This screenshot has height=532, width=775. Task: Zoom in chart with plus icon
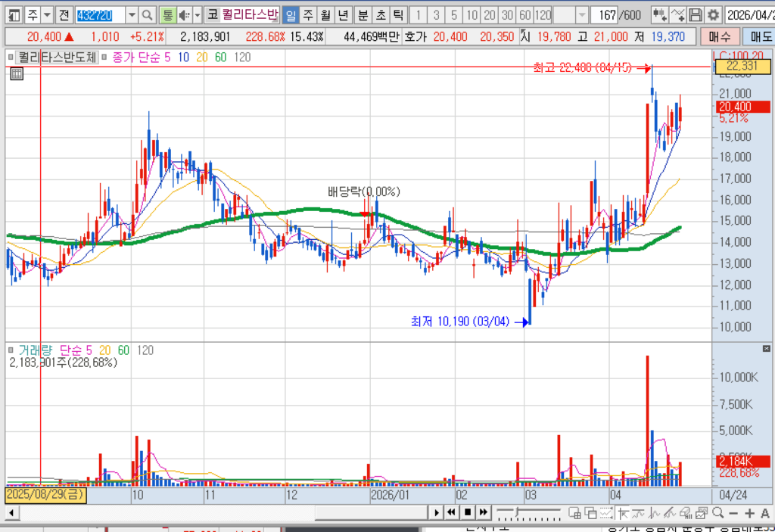coord(750,513)
